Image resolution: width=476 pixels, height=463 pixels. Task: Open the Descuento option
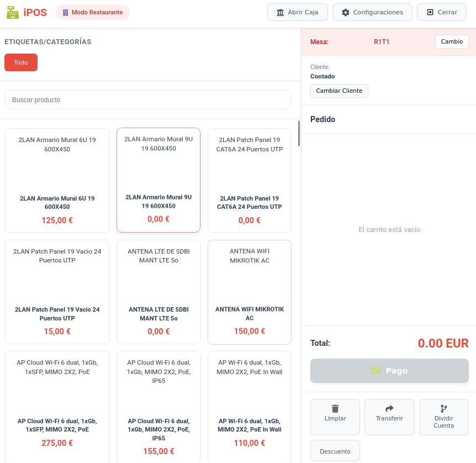click(x=335, y=451)
